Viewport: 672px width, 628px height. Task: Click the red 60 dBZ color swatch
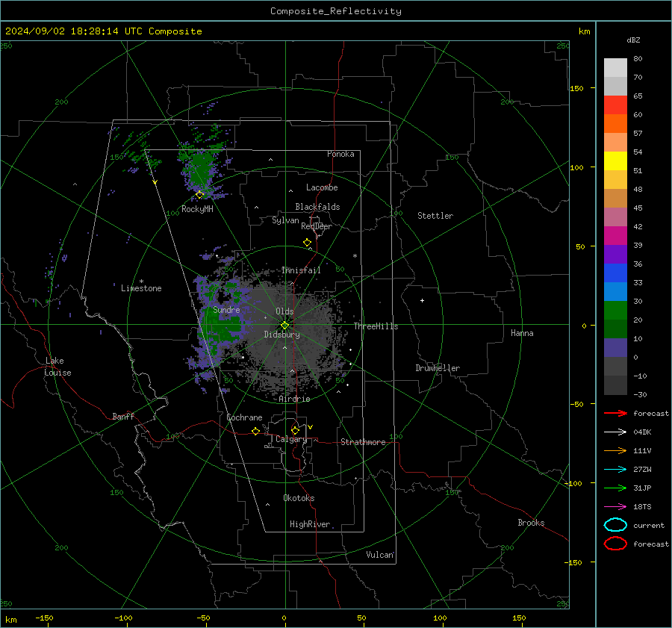(615, 105)
